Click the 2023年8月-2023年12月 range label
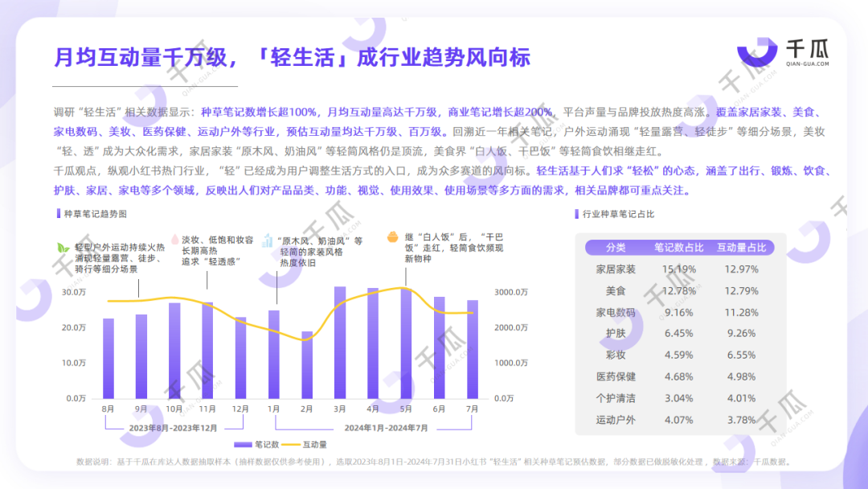Image resolution: width=868 pixels, height=489 pixels. coord(174,428)
